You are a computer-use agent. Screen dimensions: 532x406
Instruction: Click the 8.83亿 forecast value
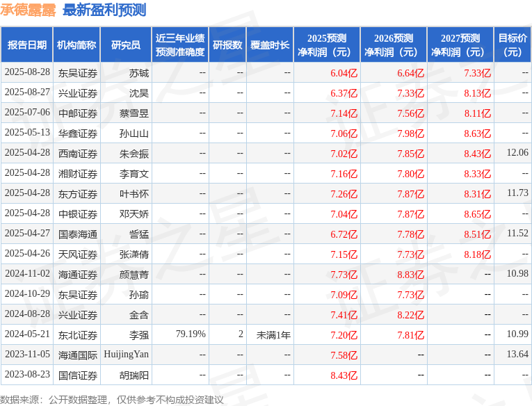point(411,275)
